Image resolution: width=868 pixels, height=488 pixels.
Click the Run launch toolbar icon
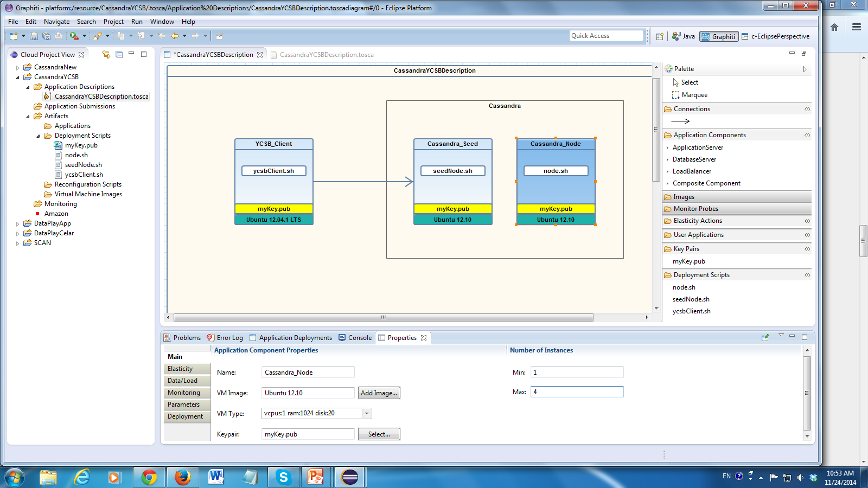click(74, 36)
